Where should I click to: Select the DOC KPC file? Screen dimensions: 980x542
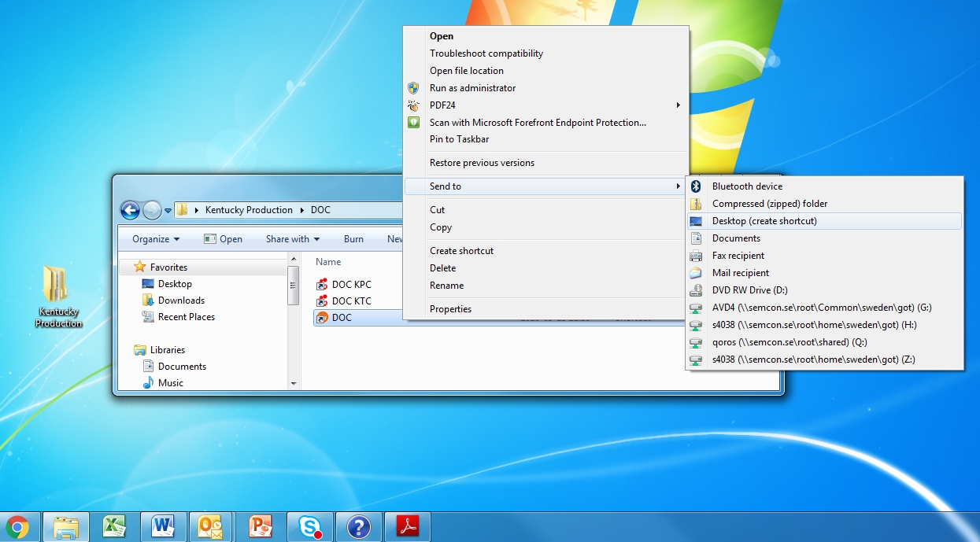351,284
